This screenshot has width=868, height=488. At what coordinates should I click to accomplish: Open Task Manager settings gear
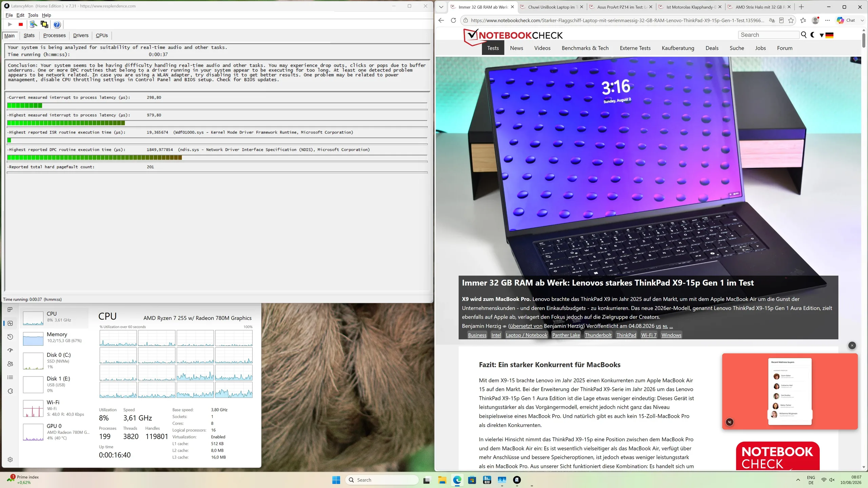coord(10,460)
